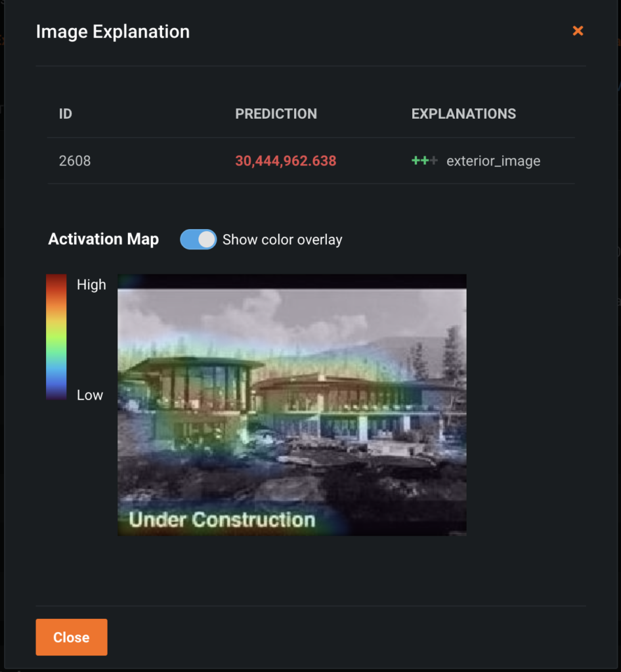Click the Show color overlay label text
621x672 pixels.
pos(282,240)
